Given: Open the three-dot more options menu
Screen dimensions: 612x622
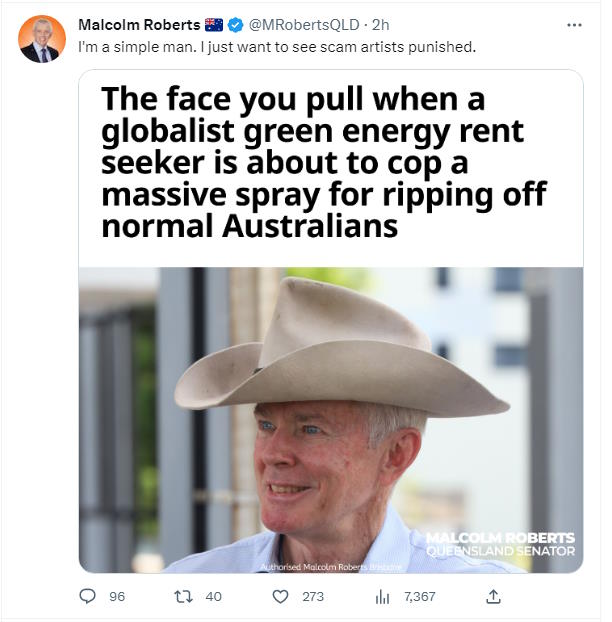Looking at the screenshot, I should click(x=574, y=25).
